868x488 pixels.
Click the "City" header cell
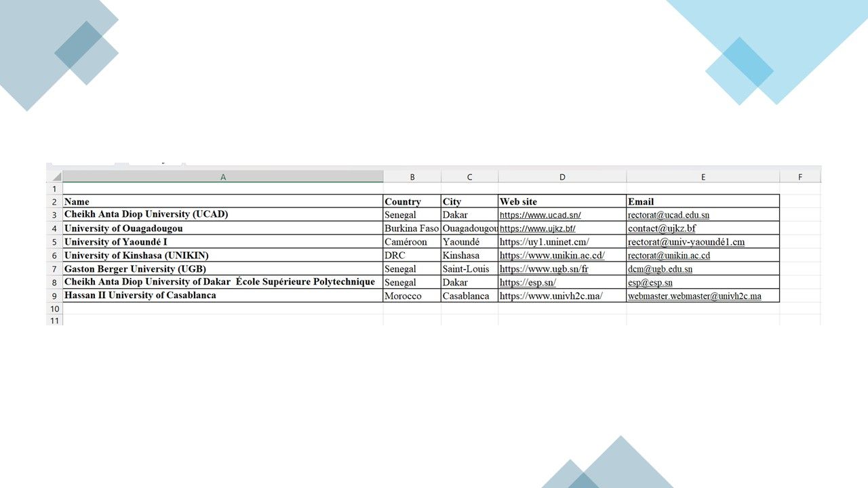[x=469, y=201]
